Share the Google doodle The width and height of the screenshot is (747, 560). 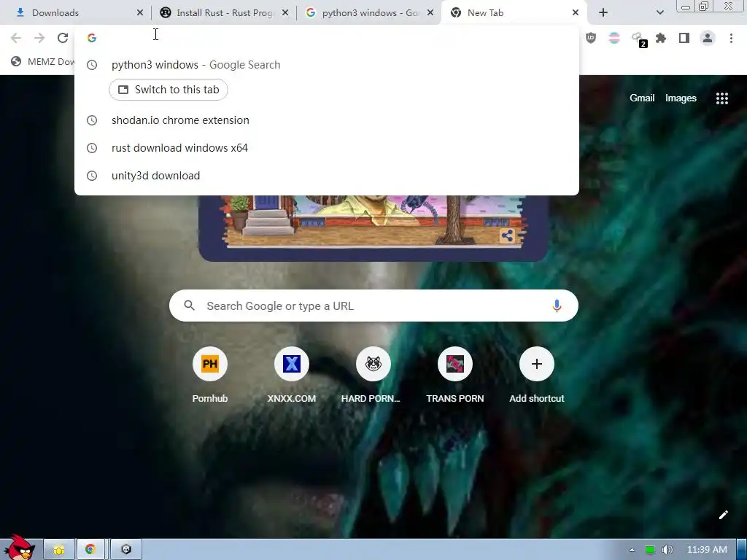tap(508, 236)
